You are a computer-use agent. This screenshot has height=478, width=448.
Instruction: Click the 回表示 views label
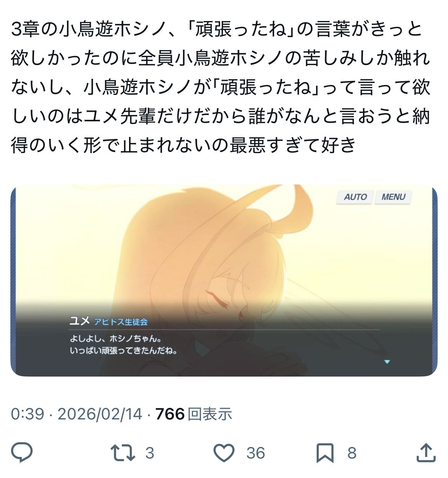[210, 414]
